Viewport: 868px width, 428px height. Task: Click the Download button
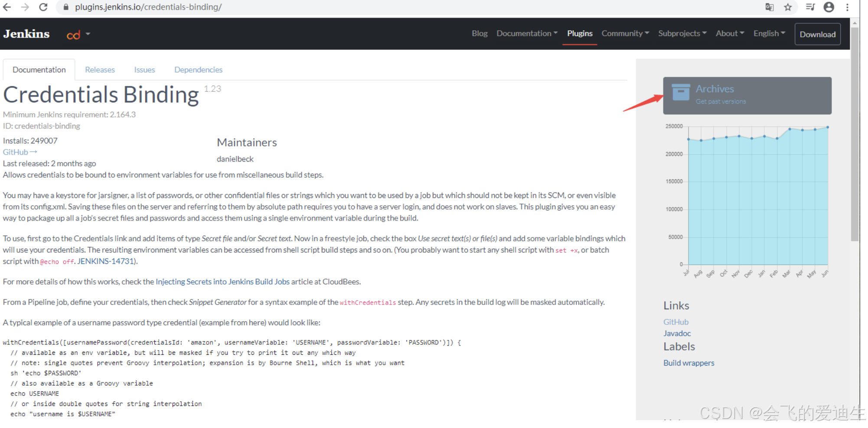point(817,34)
